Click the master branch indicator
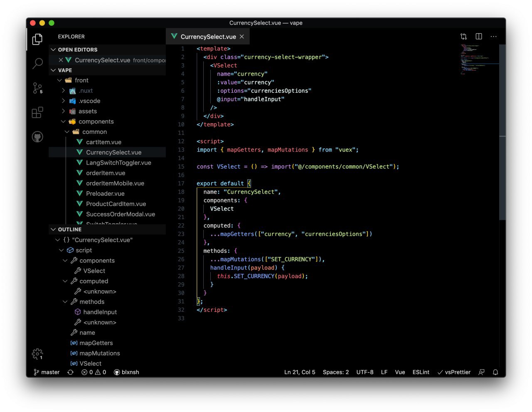Screen dimensions: 532x412 tap(47, 372)
